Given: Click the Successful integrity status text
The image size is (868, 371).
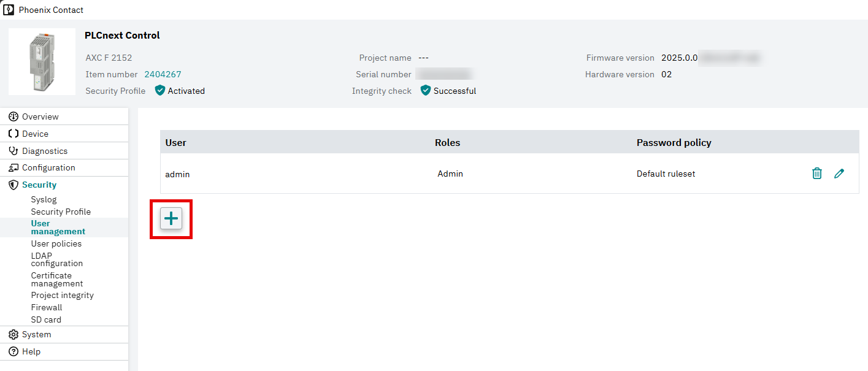Looking at the screenshot, I should (x=455, y=91).
